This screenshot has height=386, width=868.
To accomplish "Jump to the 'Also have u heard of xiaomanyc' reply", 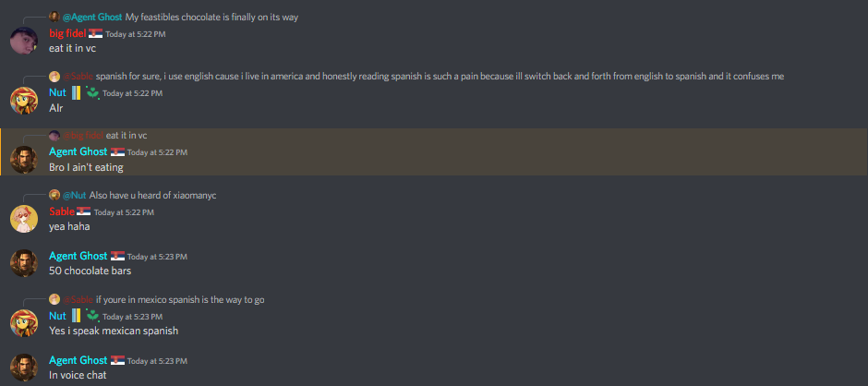I will click(x=156, y=195).
